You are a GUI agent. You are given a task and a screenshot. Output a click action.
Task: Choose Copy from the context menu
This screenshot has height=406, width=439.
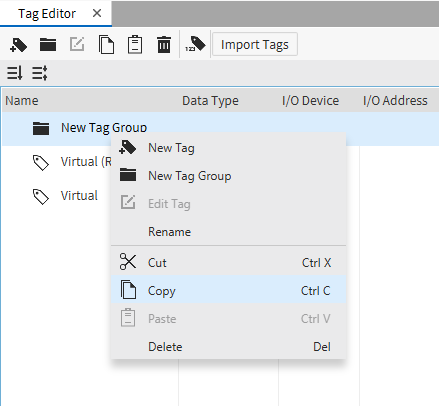(x=228, y=291)
